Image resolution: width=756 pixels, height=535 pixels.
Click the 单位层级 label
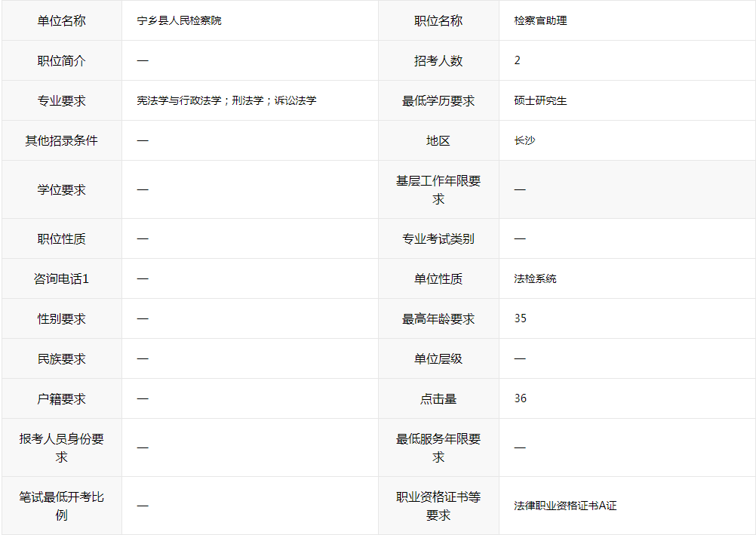(438, 359)
